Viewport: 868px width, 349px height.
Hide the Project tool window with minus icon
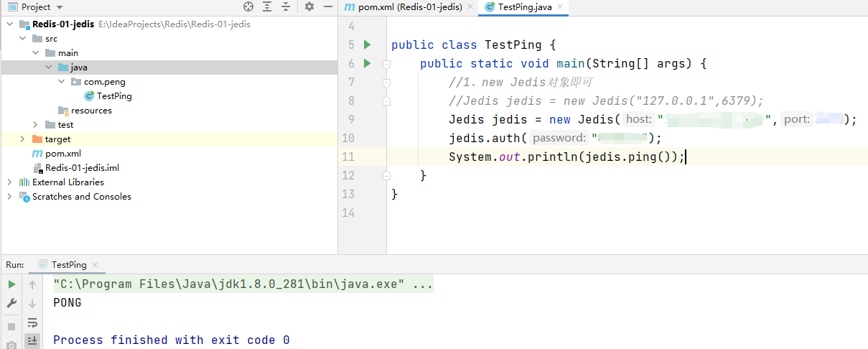tap(328, 6)
